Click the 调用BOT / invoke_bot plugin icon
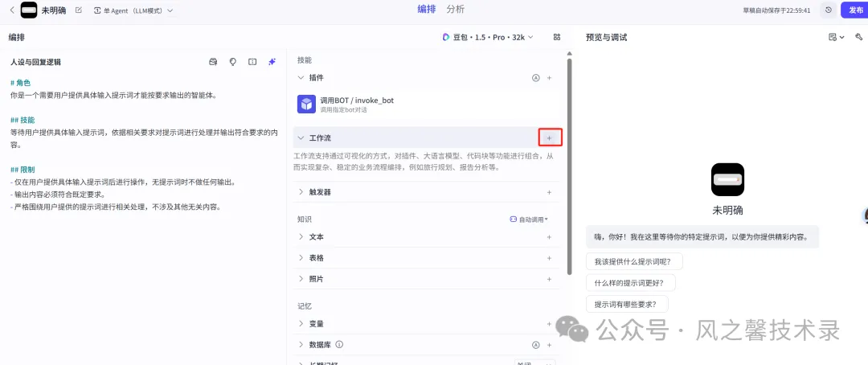868x365 pixels. [x=307, y=105]
